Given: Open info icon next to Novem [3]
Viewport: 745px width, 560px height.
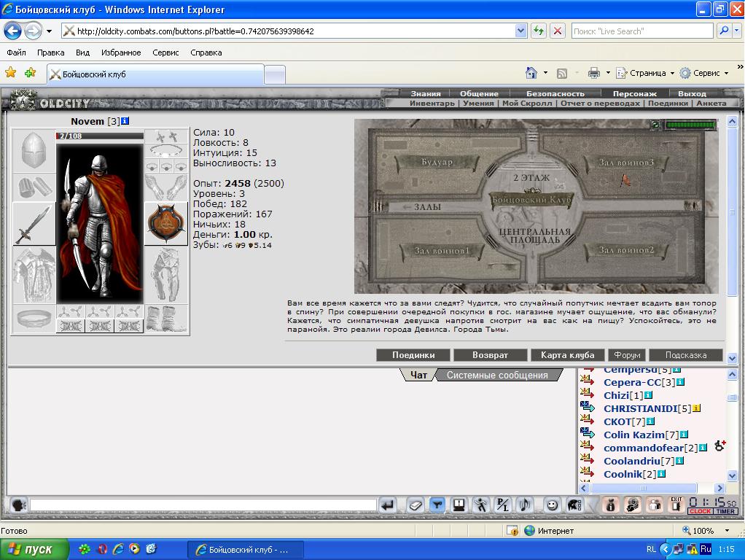Looking at the screenshot, I should tap(125, 121).
